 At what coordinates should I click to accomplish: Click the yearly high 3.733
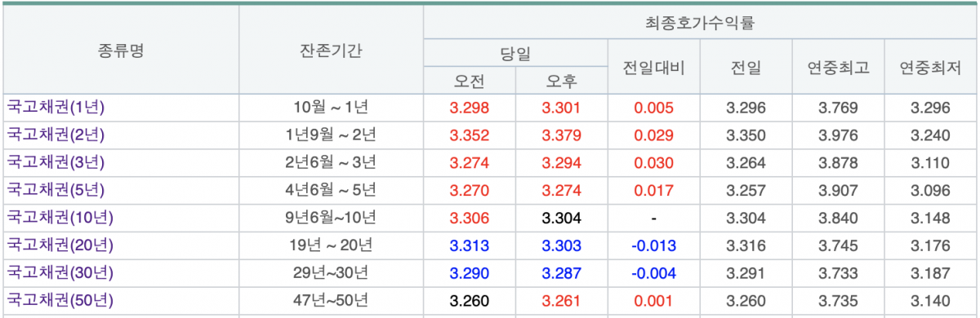[838, 274]
